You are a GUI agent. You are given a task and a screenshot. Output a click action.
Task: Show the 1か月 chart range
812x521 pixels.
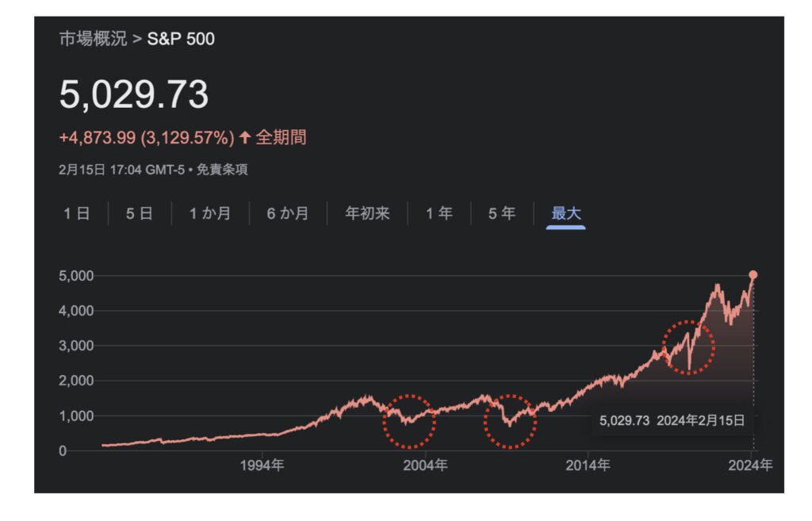tap(210, 213)
